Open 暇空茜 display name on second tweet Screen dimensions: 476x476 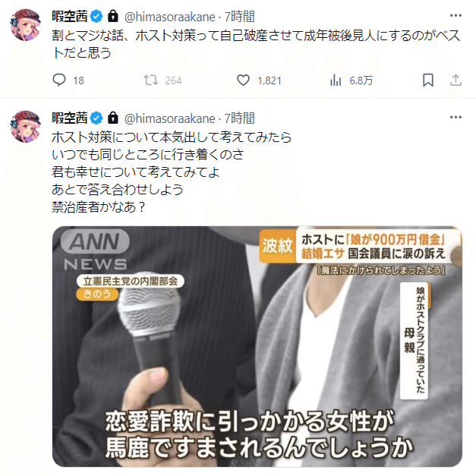point(70,118)
